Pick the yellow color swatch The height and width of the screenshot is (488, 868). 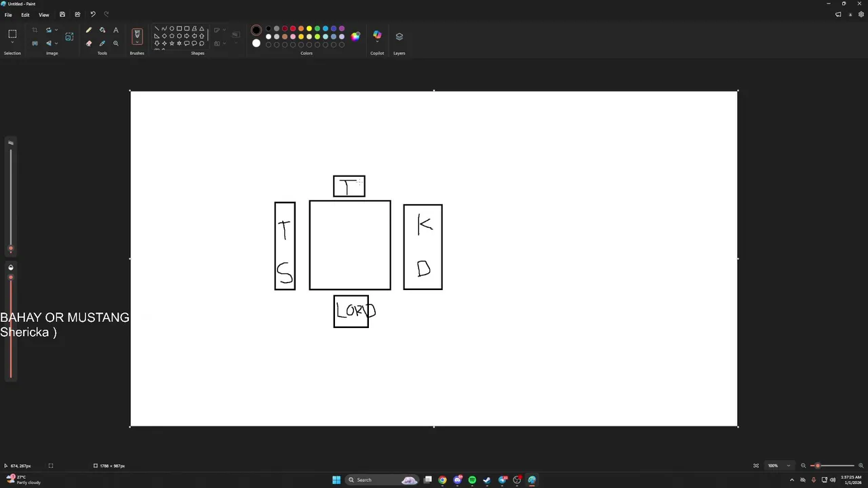309,28
